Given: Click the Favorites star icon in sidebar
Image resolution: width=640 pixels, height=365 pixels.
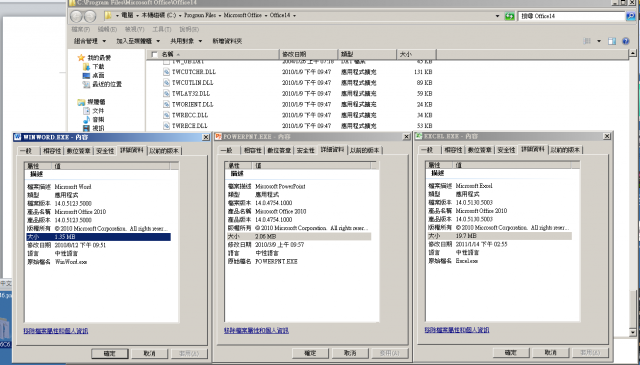Looking at the screenshot, I should [x=81, y=58].
